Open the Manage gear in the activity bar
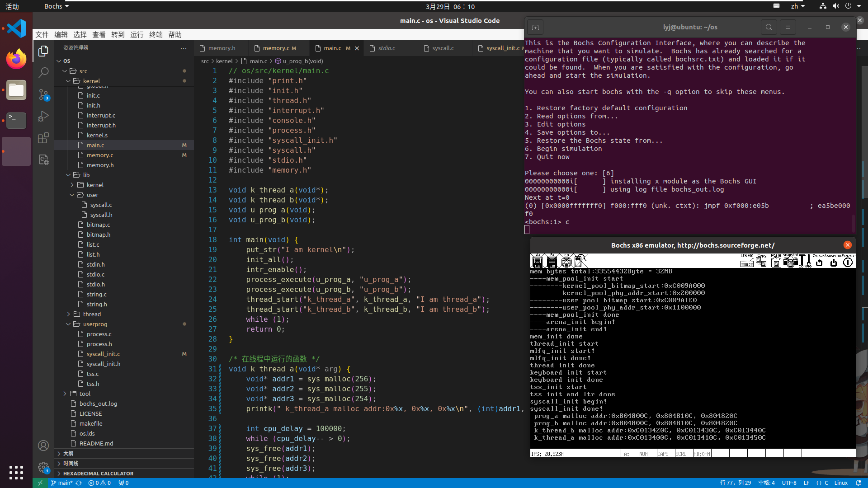The height and width of the screenshot is (488, 868). click(43, 468)
